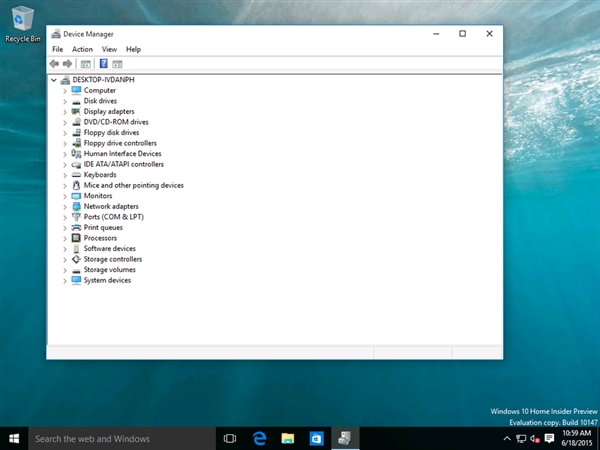
Task: Expand the Storage controllers category
Action: [x=65, y=260]
